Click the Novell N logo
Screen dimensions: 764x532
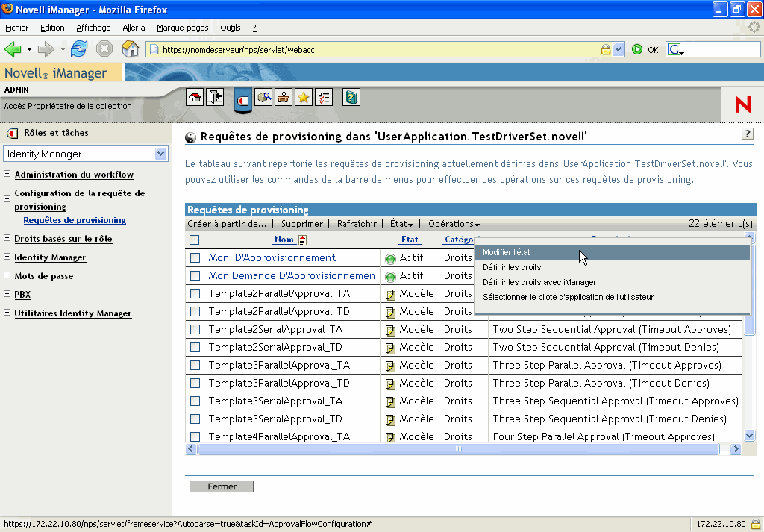(x=742, y=104)
